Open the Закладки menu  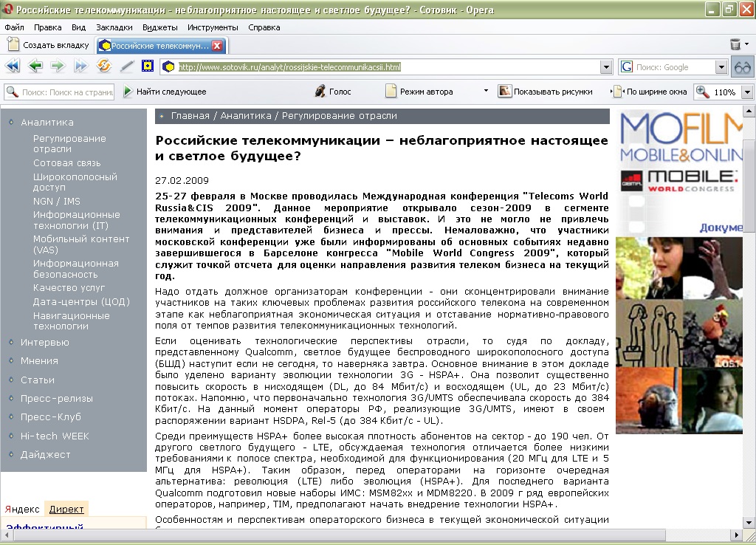114,27
